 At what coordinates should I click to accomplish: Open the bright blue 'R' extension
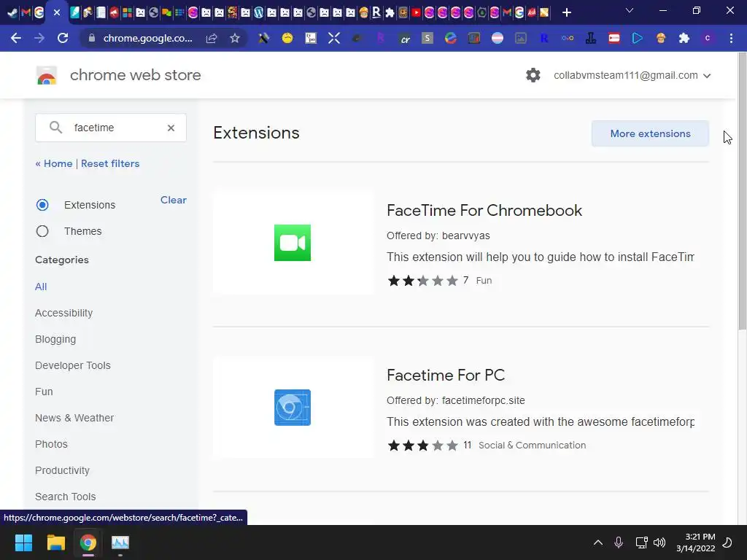tap(544, 38)
